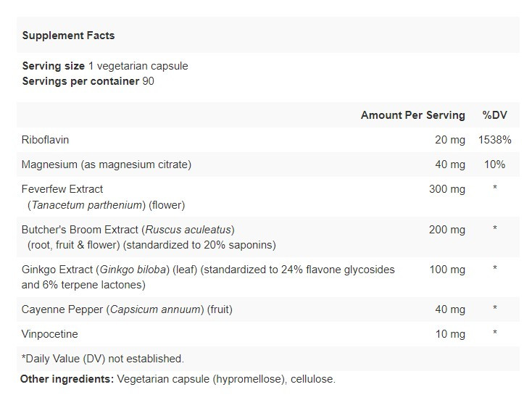532x408 pixels.
Task: Select the 100 mg amount for Ginkgo
Action: [446, 270]
